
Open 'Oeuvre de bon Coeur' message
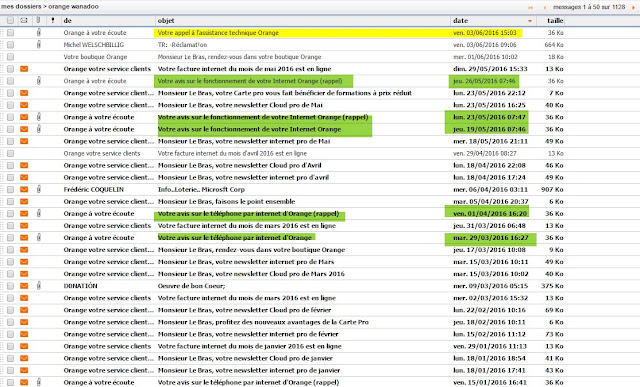point(191,286)
